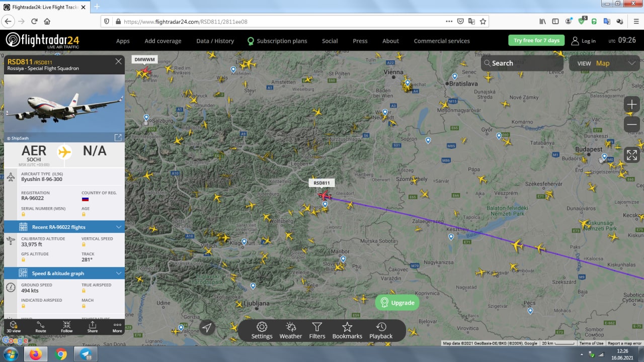Log in to Flightradar24
Image resolution: width=644 pixels, height=362 pixels.
pyautogui.click(x=584, y=41)
